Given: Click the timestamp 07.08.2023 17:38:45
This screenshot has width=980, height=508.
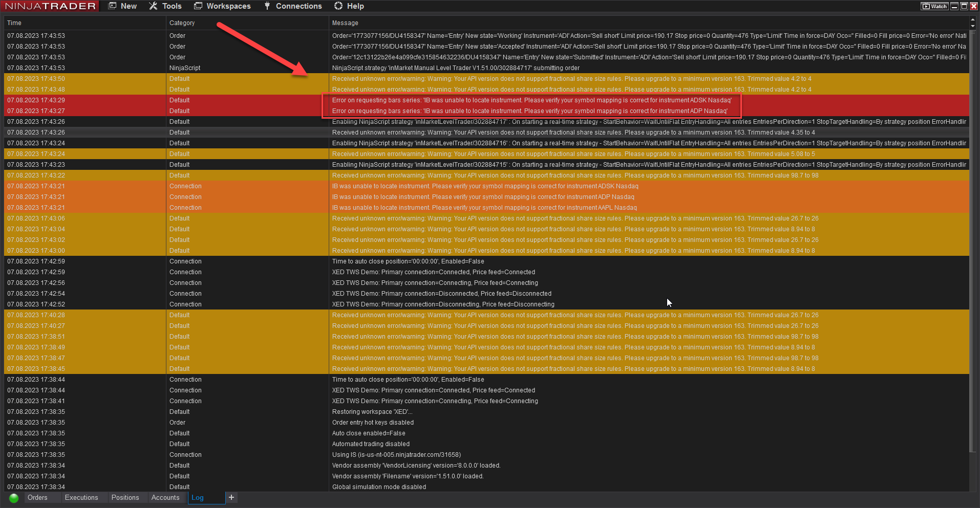Looking at the screenshot, I should tap(36, 369).
